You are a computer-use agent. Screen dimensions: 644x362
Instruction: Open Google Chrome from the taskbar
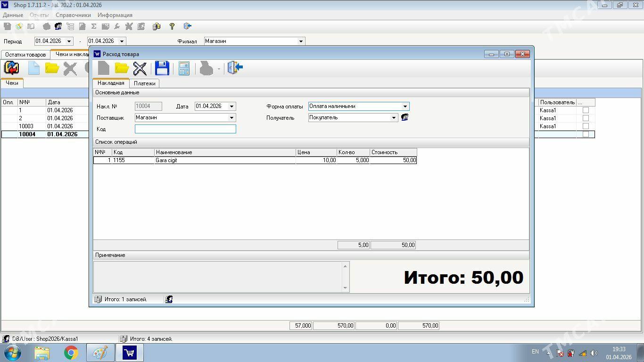[71, 353]
